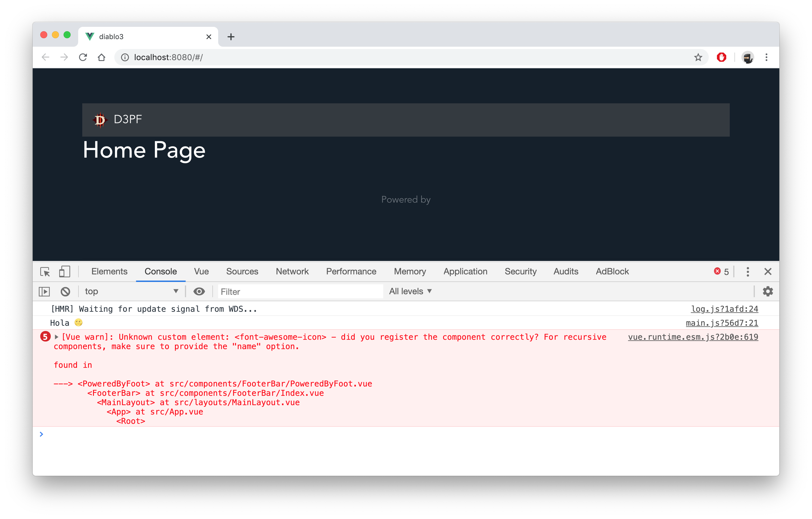Reload the localhost page
The height and width of the screenshot is (519, 812).
[83, 58]
